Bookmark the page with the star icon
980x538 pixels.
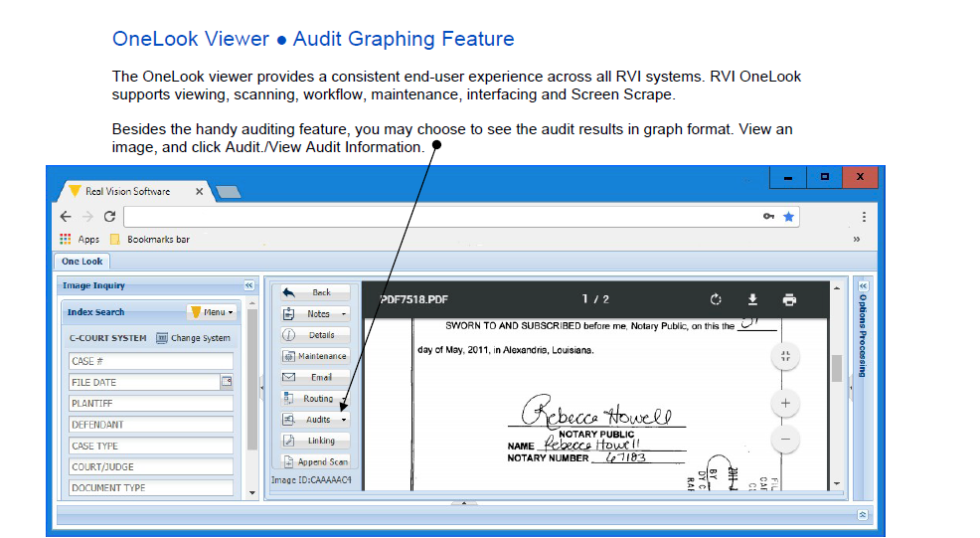pyautogui.click(x=789, y=217)
